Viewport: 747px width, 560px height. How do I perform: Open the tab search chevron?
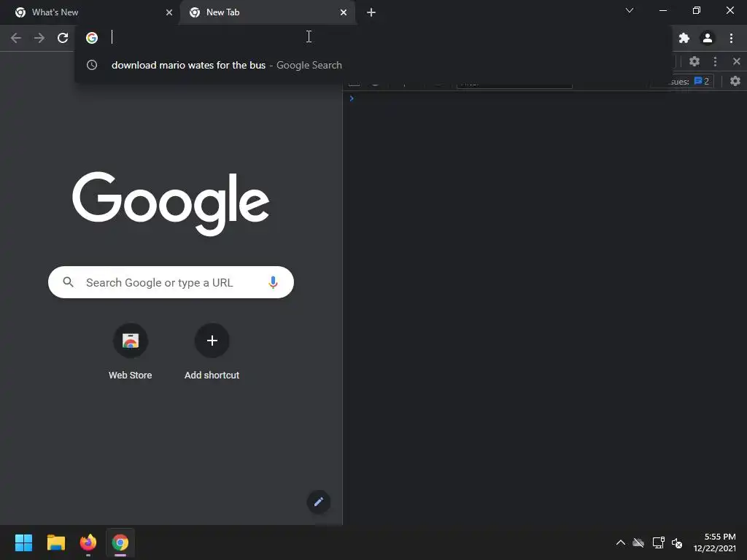pos(630,10)
